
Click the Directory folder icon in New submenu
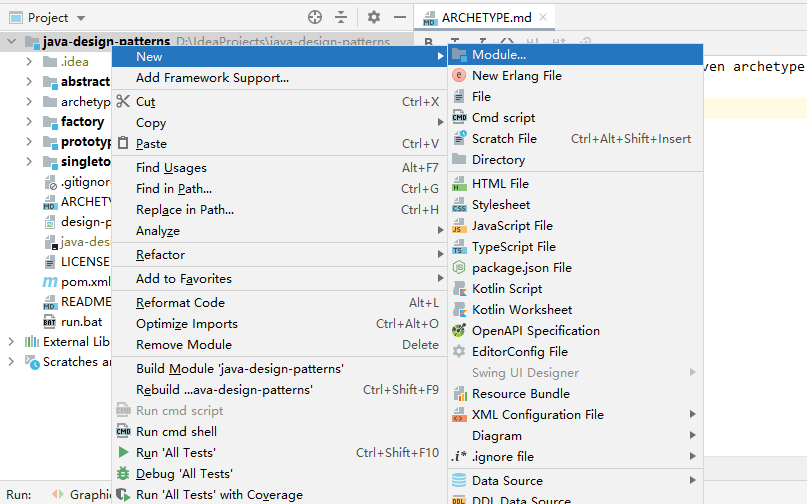(459, 159)
